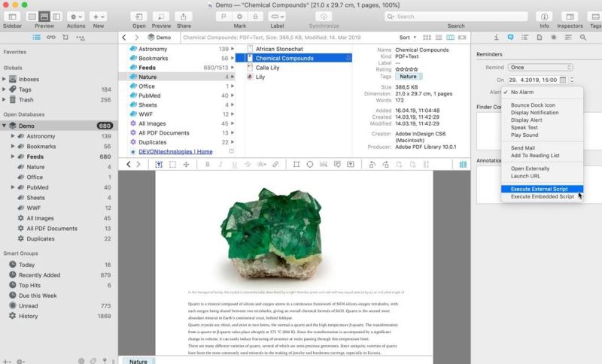
Task: Switch to icon grid view
Action: pyautogui.click(x=427, y=37)
